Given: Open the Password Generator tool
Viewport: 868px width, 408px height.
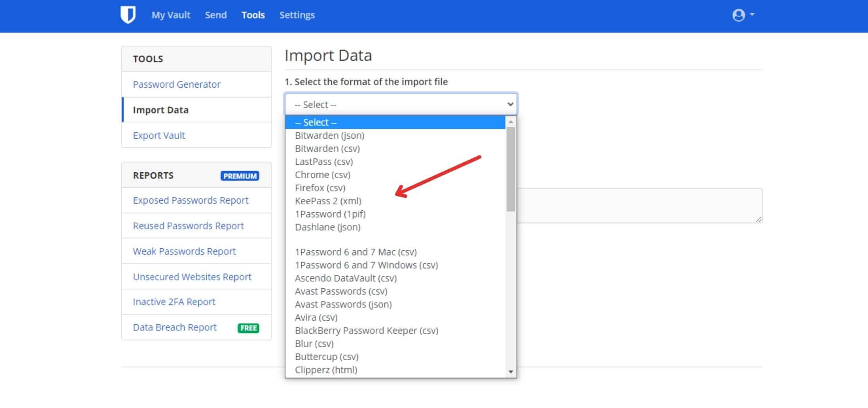Looking at the screenshot, I should click(176, 85).
